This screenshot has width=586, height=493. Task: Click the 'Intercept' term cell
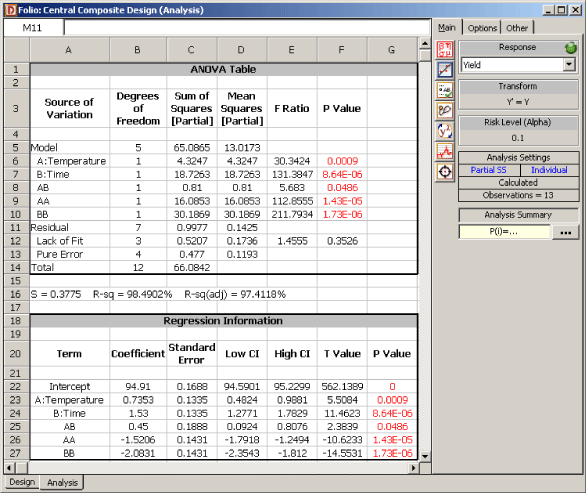coord(70,386)
